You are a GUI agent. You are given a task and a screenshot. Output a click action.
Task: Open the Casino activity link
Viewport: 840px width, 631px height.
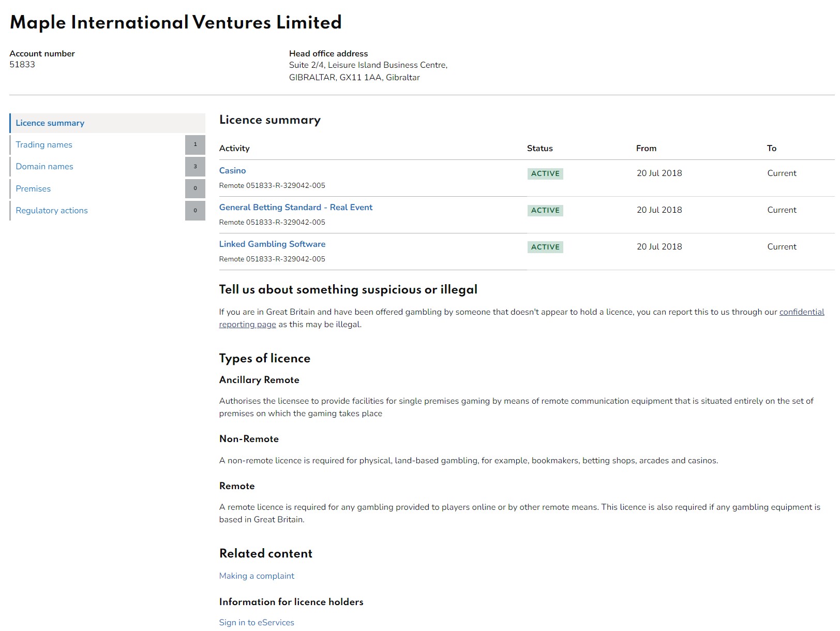pyautogui.click(x=232, y=171)
